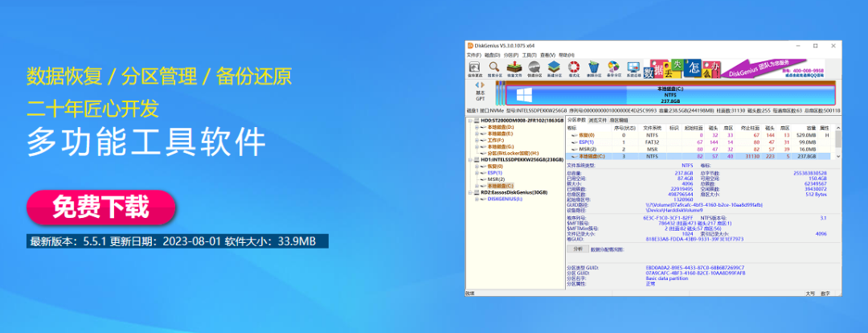Image resolution: width=868 pixels, height=333 pixels.
Task: Click the 文件系统 column header
Action: pos(652,127)
